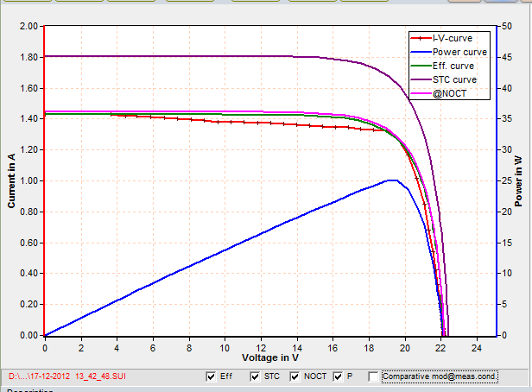Click the peak of the blue power curve
This screenshot has width=532, height=392.
393,180
